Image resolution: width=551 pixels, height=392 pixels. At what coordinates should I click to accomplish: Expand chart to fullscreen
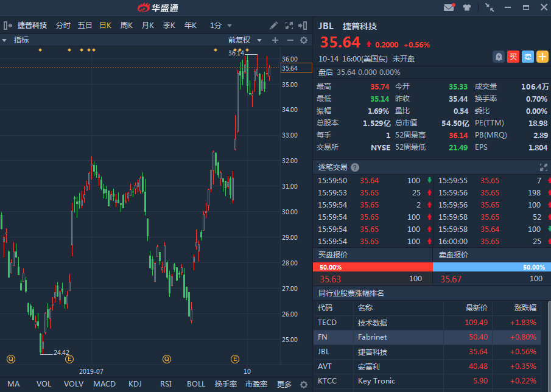tap(289, 26)
